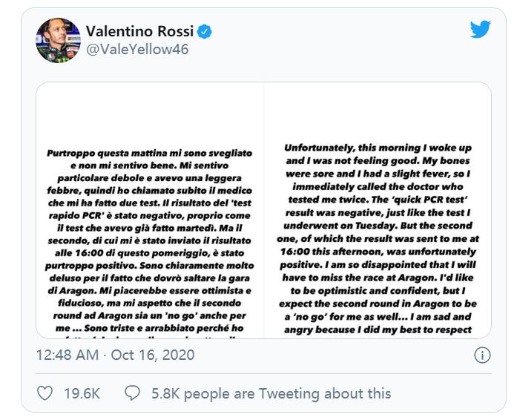Click the 19.6K likes count

pos(82,393)
